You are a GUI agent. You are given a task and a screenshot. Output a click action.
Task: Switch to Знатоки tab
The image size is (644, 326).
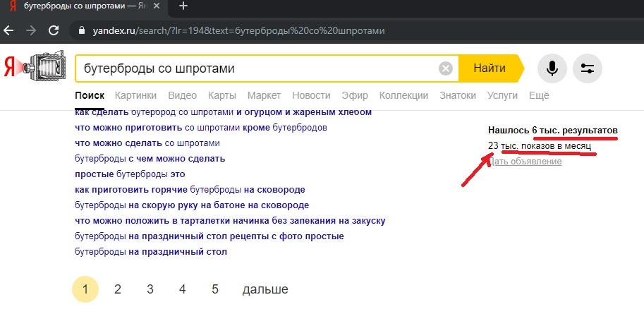pos(458,95)
